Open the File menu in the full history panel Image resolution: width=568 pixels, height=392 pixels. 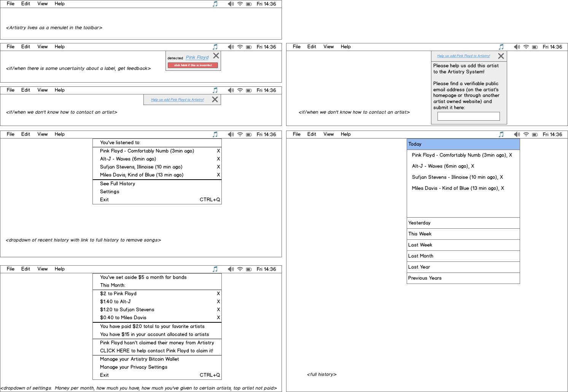click(x=297, y=134)
